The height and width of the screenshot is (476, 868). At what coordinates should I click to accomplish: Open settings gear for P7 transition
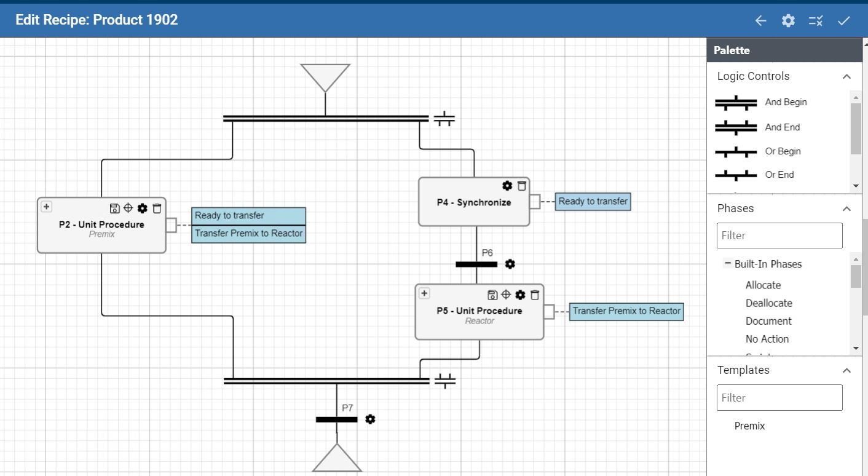[370, 419]
